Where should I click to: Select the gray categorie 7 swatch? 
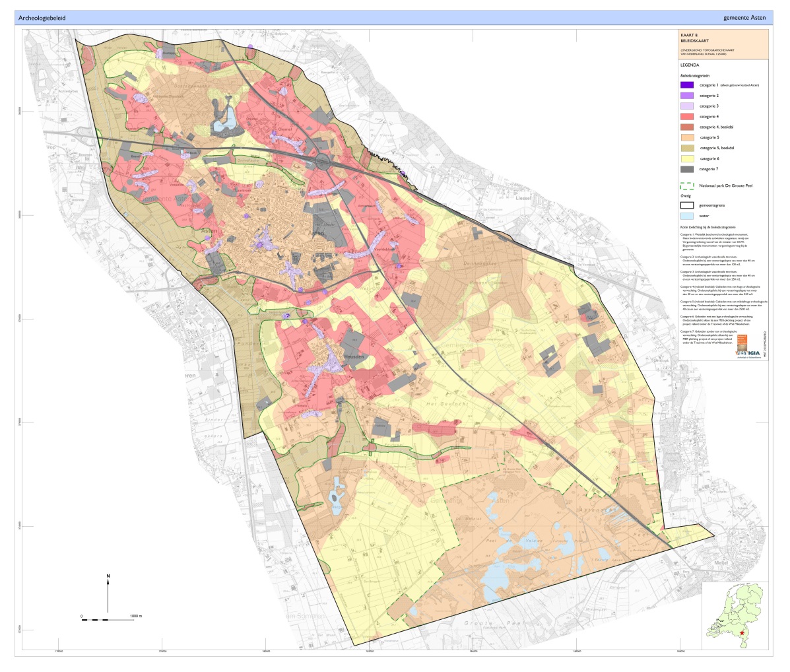pos(688,170)
